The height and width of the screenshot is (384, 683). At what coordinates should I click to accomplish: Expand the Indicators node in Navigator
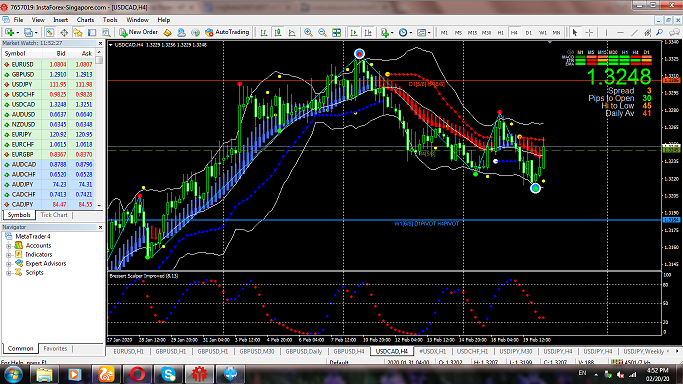9,255
